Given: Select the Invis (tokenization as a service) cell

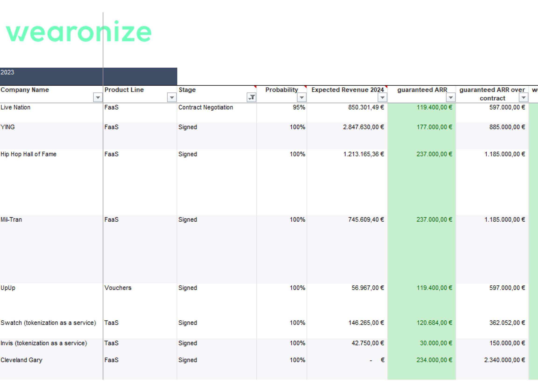Looking at the screenshot, I should point(51,347).
